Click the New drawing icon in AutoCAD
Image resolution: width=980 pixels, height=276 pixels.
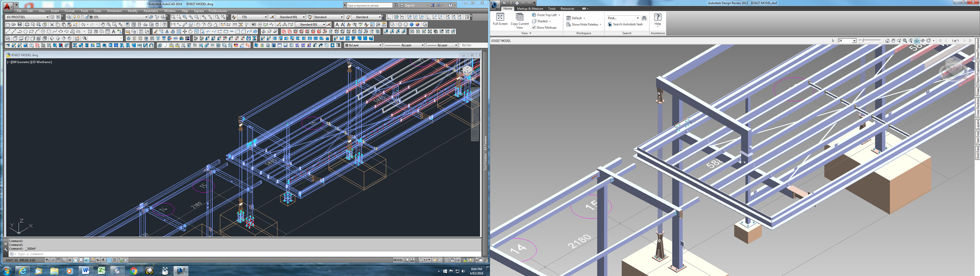8,25
